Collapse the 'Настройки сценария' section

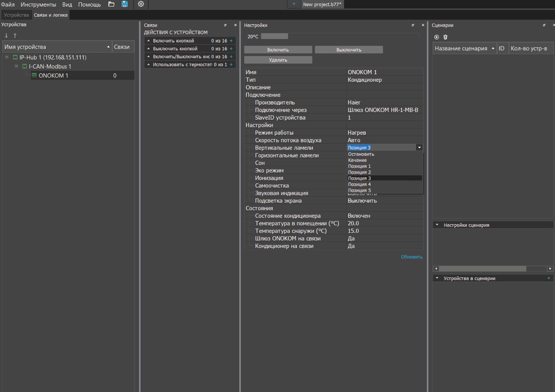[437, 225]
